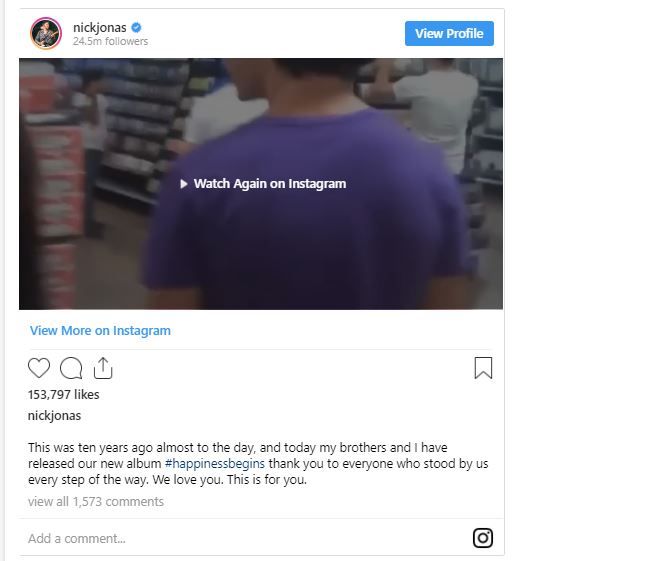Open the View More on Instagram link
This screenshot has height=561, width=660.
(100, 331)
